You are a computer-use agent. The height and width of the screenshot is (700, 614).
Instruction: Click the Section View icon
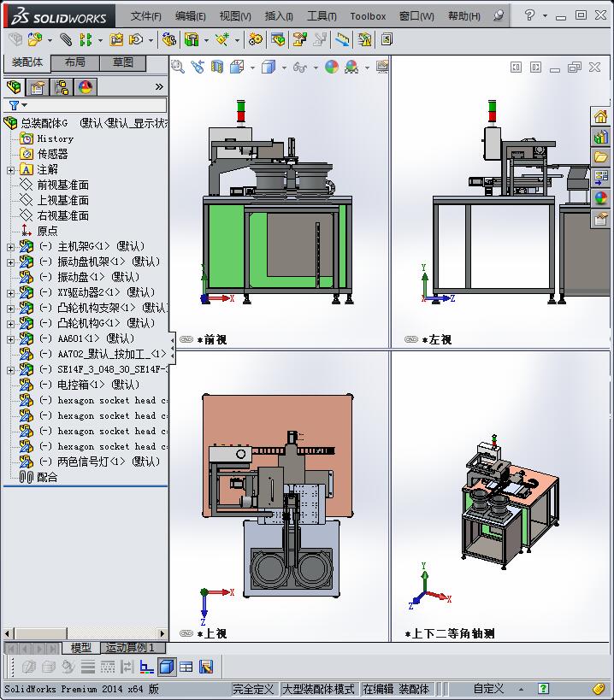[x=217, y=67]
